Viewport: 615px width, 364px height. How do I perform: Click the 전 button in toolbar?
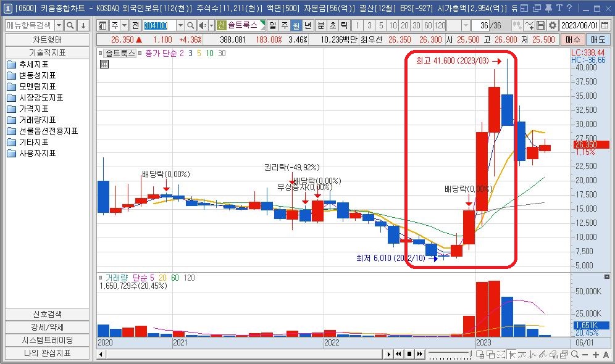[x=136, y=25]
